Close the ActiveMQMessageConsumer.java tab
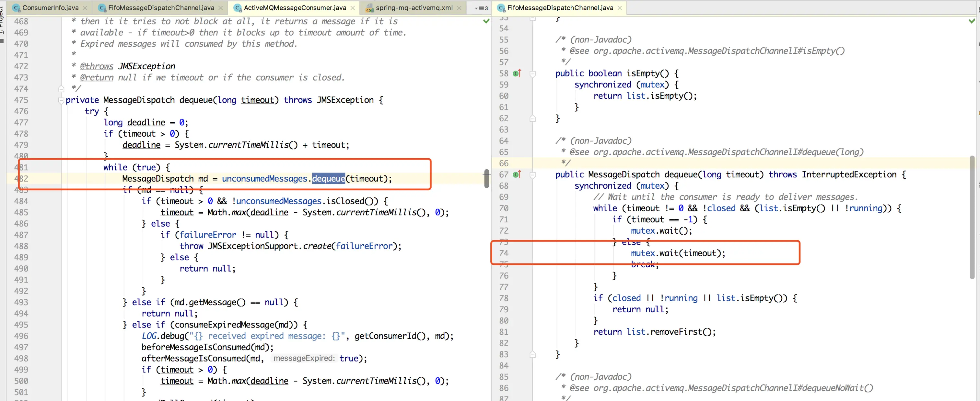The width and height of the screenshot is (980, 401). pos(353,7)
